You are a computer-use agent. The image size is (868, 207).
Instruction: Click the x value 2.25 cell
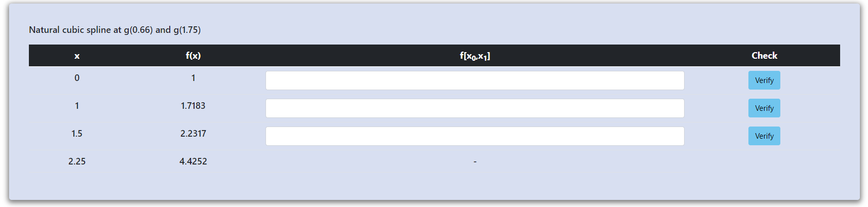pos(77,161)
